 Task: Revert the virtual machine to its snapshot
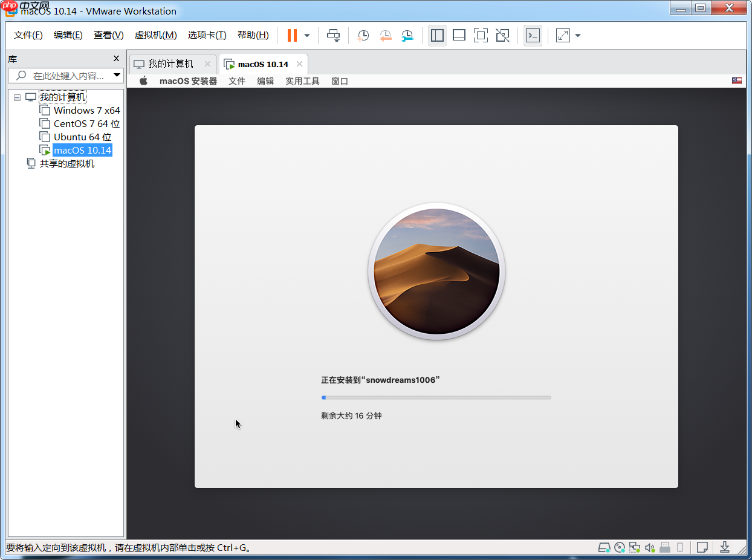(x=386, y=36)
